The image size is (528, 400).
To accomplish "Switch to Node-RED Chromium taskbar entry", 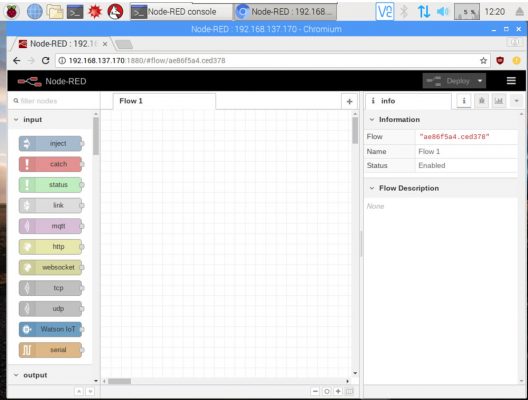I will tap(285, 12).
